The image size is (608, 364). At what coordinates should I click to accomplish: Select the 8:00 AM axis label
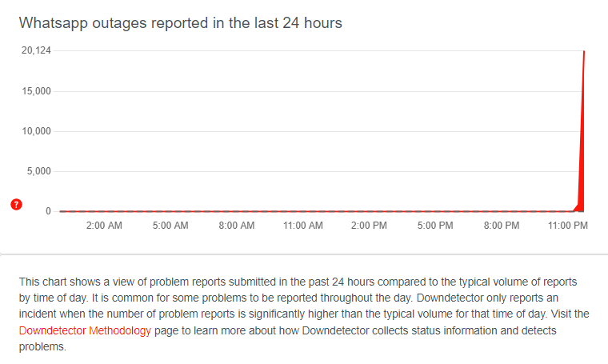click(237, 226)
